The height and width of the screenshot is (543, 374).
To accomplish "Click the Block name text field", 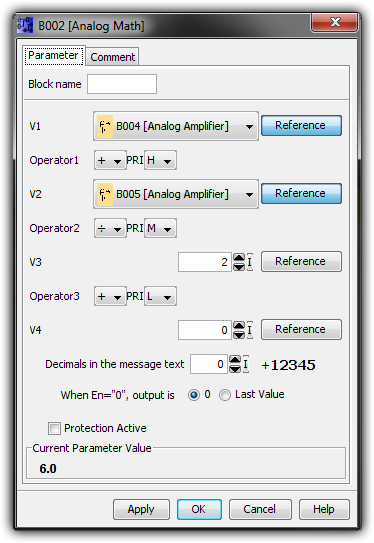I will [122, 84].
